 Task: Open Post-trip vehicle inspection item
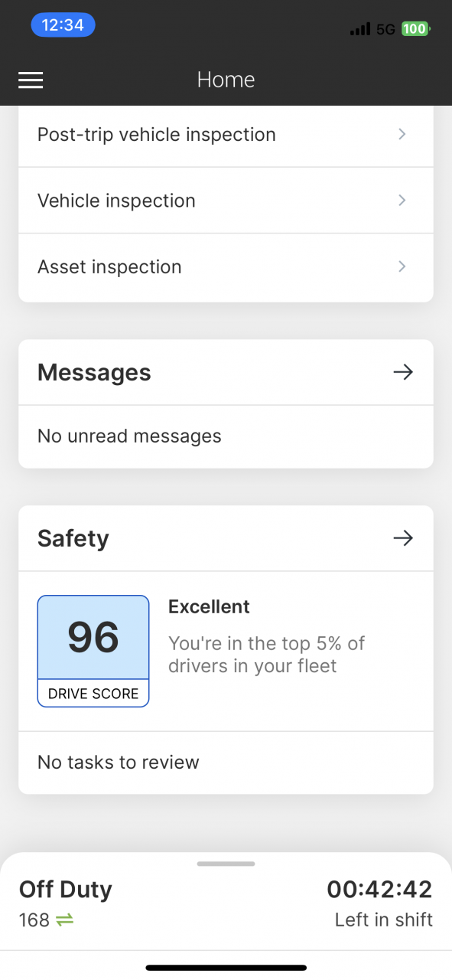tap(226, 135)
